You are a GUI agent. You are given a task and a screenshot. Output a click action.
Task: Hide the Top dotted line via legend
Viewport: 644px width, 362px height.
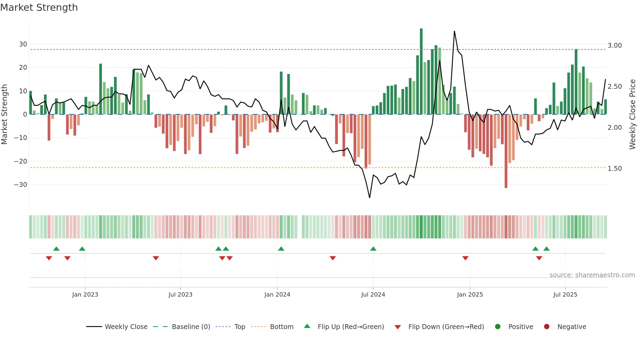click(230, 327)
